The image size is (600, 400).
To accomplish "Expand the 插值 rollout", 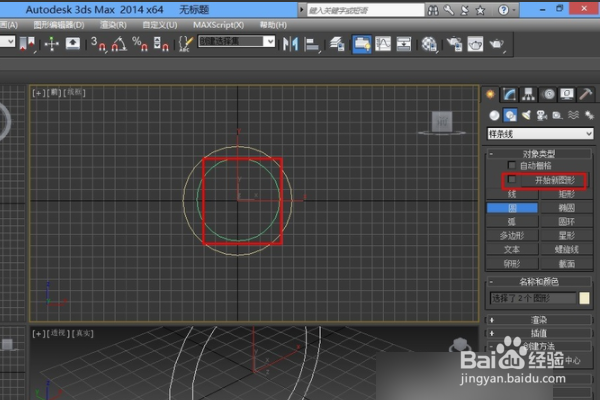I will [539, 333].
